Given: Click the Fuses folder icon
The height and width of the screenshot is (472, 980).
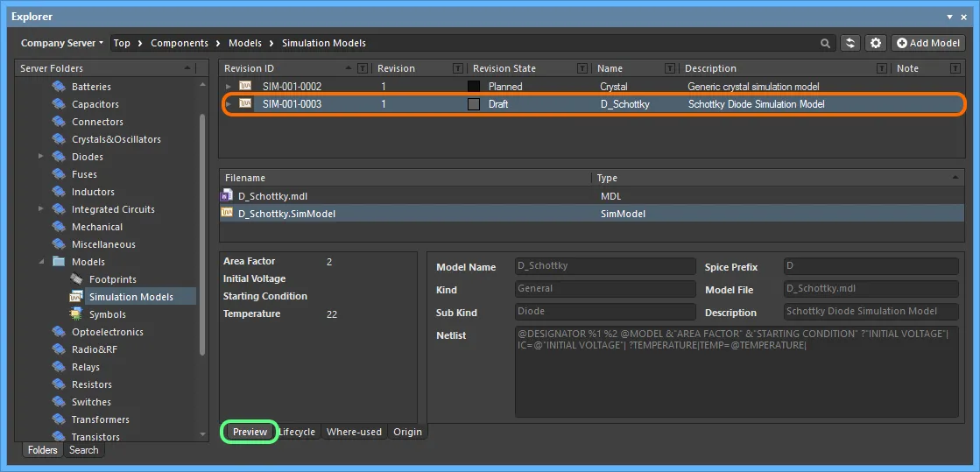Looking at the screenshot, I should pyautogui.click(x=59, y=174).
